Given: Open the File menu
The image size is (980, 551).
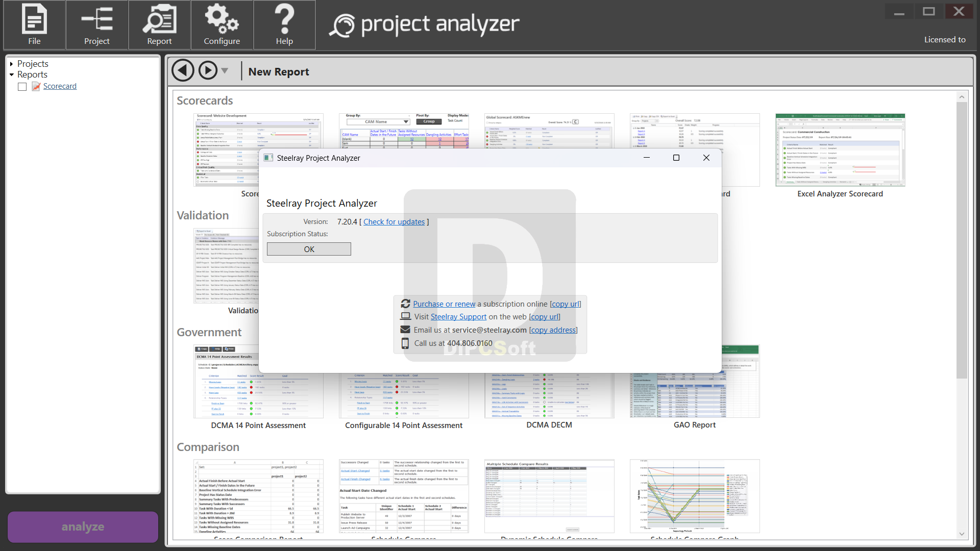Looking at the screenshot, I should point(34,25).
